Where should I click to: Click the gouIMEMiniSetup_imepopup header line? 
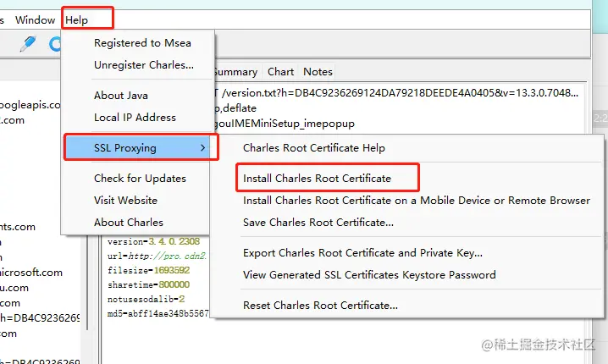pyautogui.click(x=284, y=124)
